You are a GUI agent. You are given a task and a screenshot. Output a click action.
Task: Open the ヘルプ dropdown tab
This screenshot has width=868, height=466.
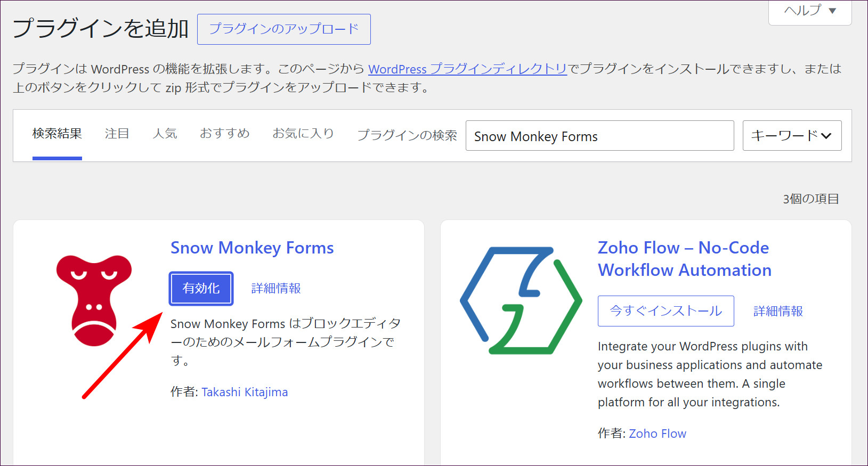[x=810, y=11]
